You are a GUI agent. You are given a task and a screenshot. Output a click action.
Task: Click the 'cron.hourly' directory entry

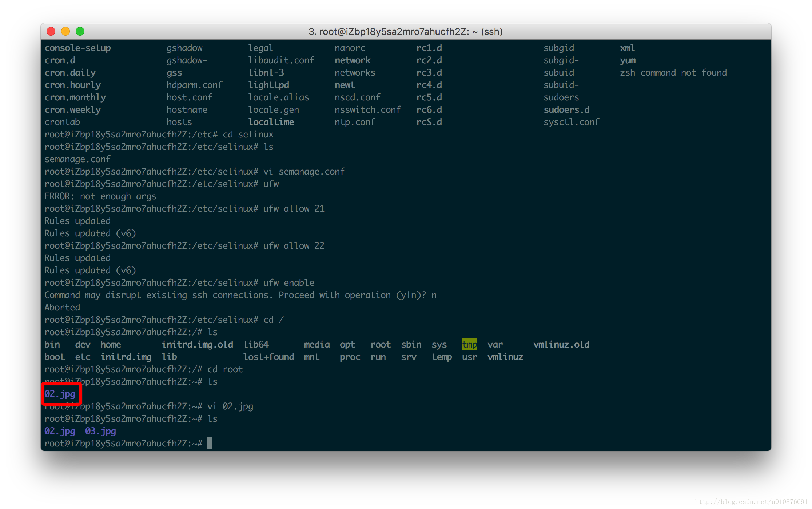tap(73, 85)
